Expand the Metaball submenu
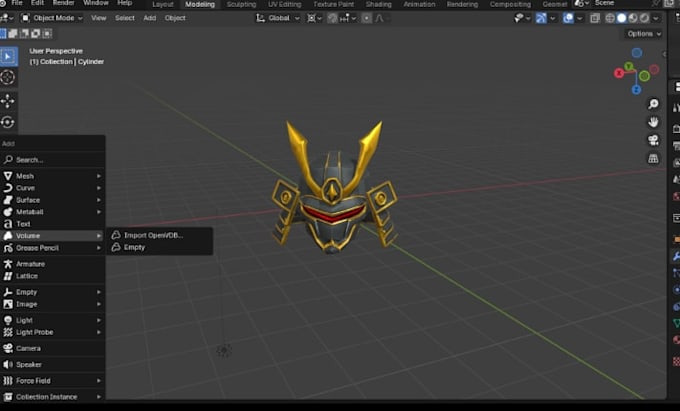Viewport: 680px width, 411px height. tap(52, 212)
